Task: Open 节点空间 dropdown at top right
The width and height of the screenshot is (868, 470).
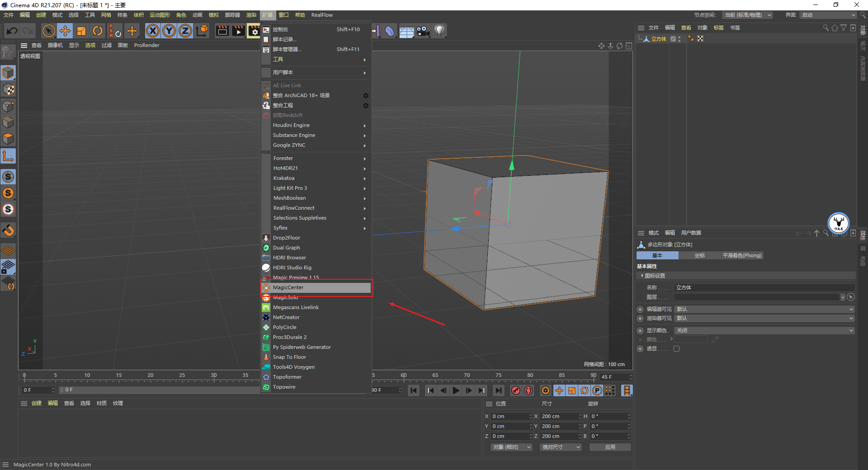Action: coord(747,15)
